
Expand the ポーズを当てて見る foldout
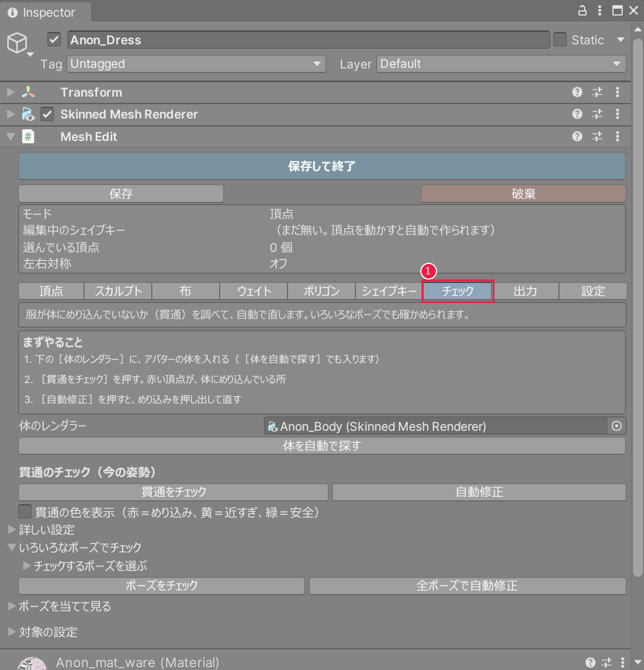pyautogui.click(x=13, y=606)
